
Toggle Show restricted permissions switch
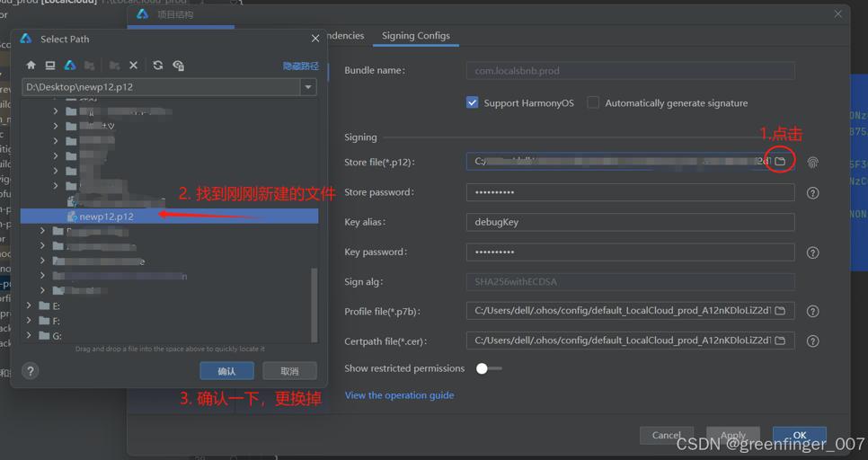tap(488, 368)
